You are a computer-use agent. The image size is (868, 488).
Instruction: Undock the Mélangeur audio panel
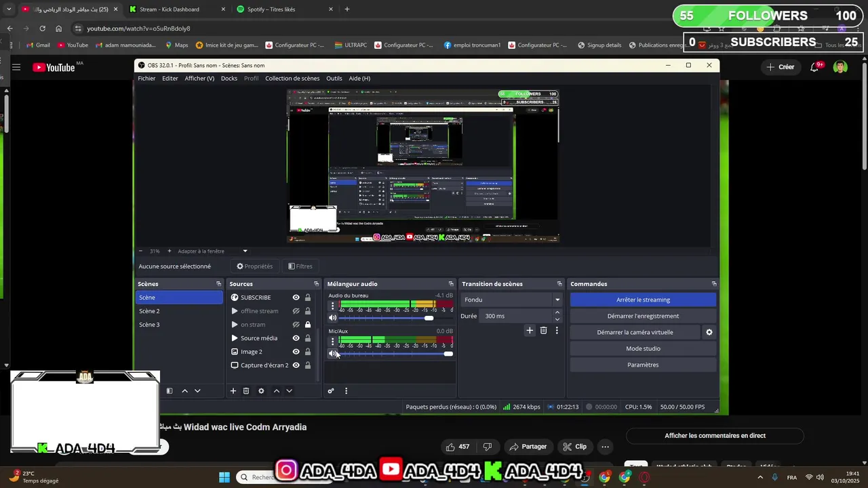451,284
